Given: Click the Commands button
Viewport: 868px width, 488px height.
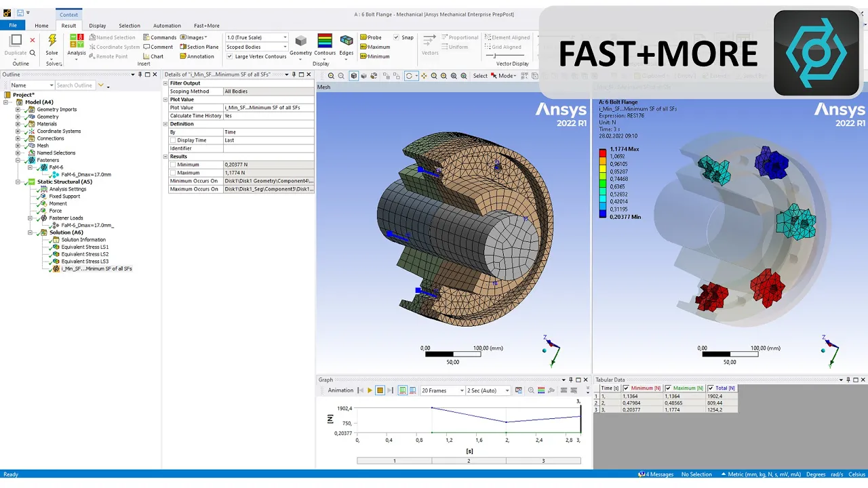Looking at the screenshot, I should (x=159, y=37).
